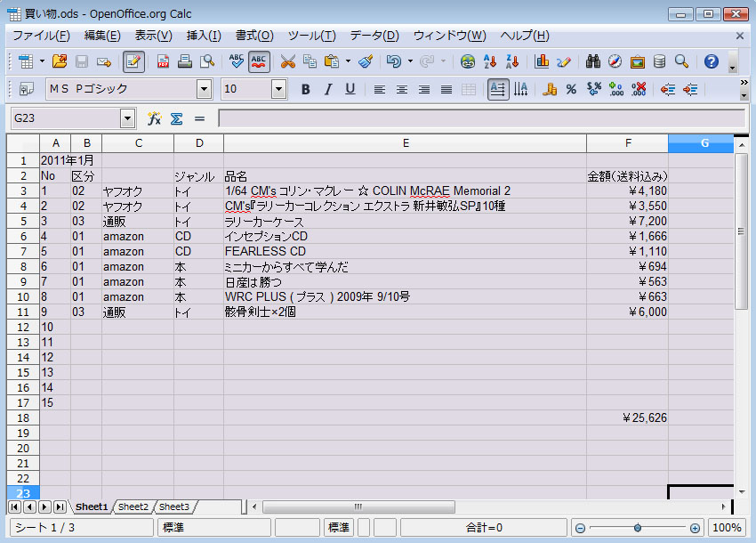
Task: Open Page Preview icon
Action: click(207, 61)
